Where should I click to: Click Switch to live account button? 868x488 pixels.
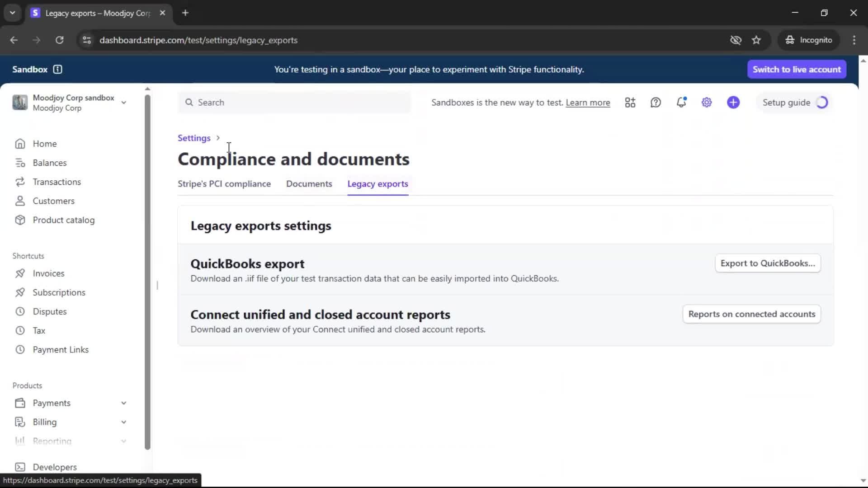[797, 69]
